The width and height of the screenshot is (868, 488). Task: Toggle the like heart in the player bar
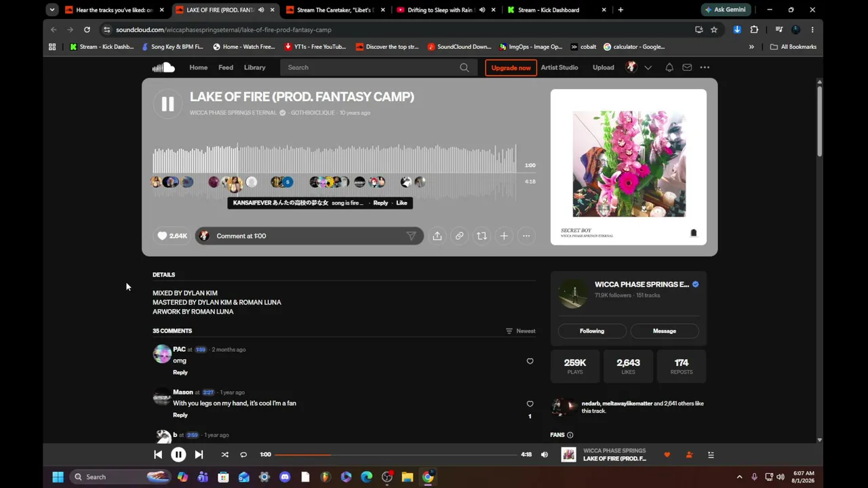[667, 455]
